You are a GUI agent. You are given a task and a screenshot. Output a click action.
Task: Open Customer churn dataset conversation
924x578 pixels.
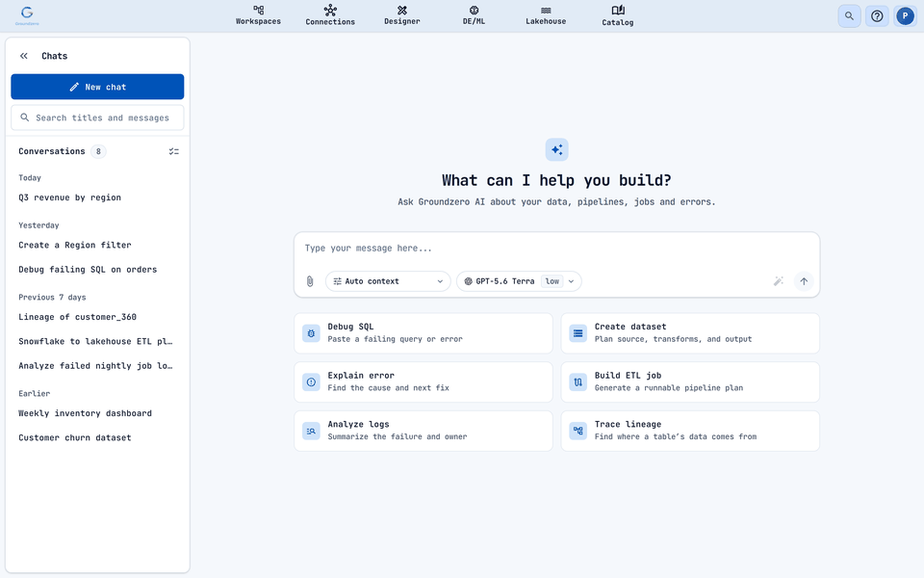pyautogui.click(x=97, y=437)
